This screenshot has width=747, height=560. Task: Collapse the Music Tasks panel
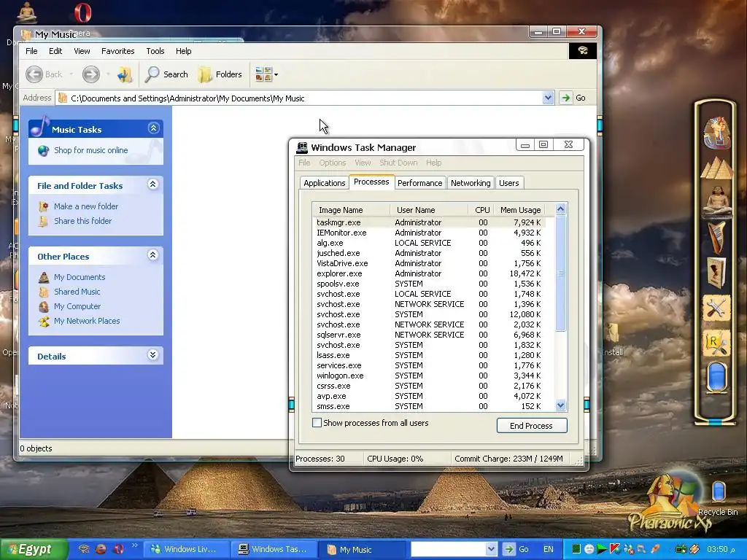click(x=153, y=128)
